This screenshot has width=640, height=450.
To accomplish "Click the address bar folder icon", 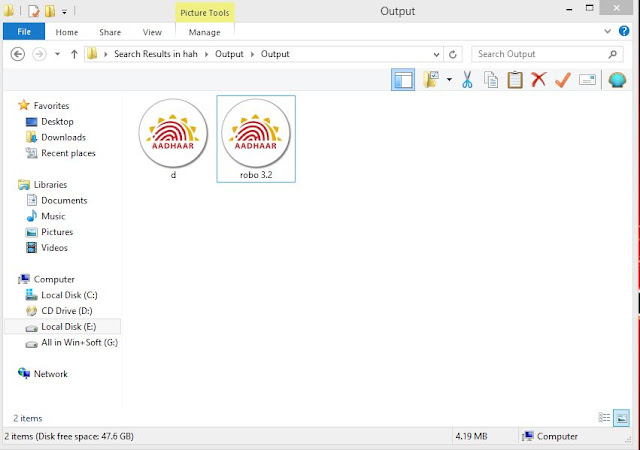I will point(92,54).
